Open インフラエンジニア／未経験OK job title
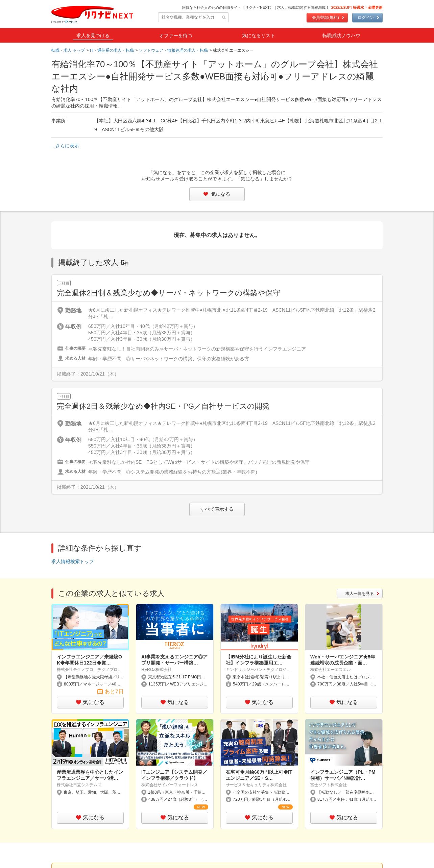Viewport: 434px width, 868px height. click(x=90, y=660)
